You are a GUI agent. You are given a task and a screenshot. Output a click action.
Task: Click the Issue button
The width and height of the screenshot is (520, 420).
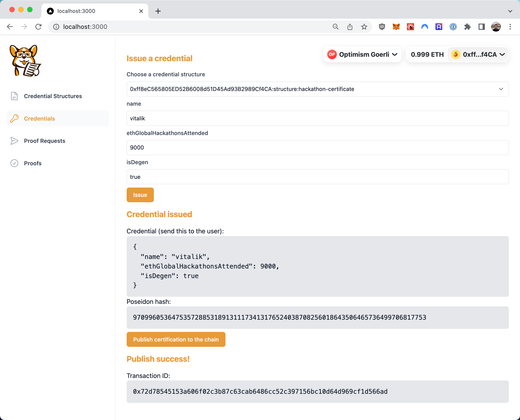[x=140, y=195]
